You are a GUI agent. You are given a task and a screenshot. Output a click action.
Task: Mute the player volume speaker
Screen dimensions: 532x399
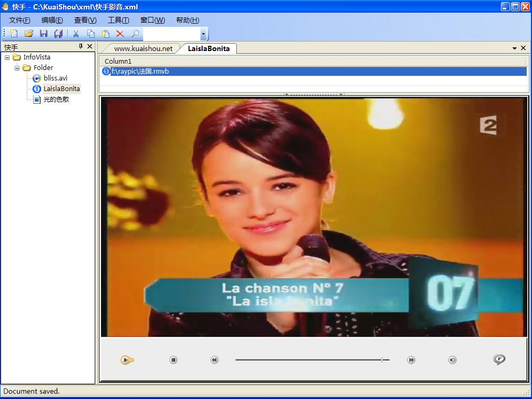(x=452, y=360)
